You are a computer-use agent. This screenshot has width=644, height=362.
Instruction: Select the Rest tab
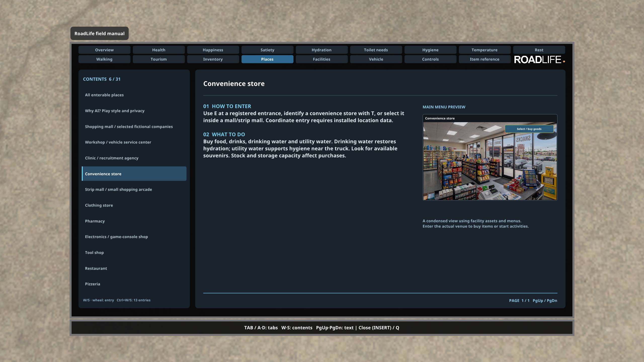(x=539, y=50)
